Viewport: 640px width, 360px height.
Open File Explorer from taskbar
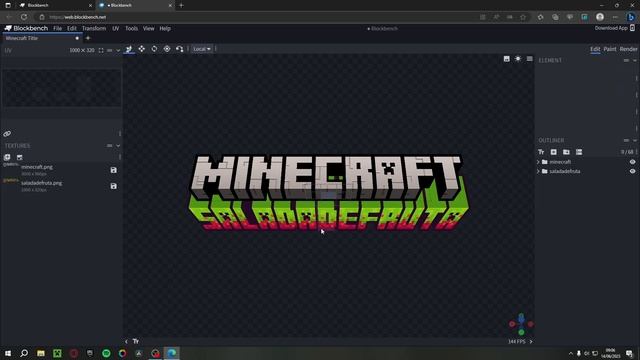[41, 353]
